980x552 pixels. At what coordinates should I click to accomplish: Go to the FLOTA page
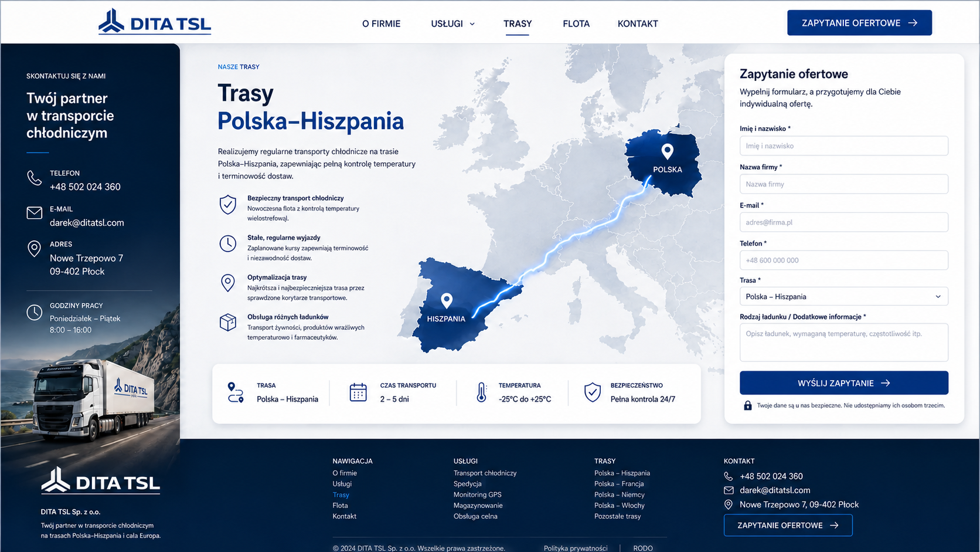coord(576,23)
